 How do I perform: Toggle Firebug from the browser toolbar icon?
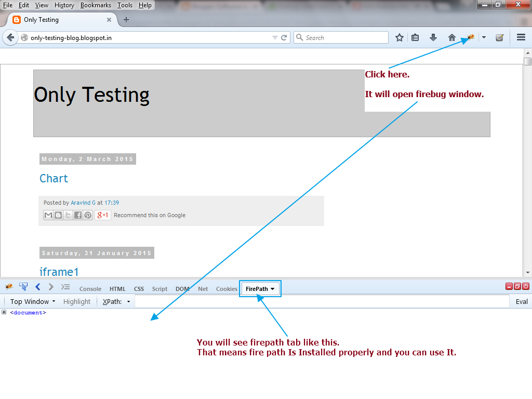click(469, 37)
